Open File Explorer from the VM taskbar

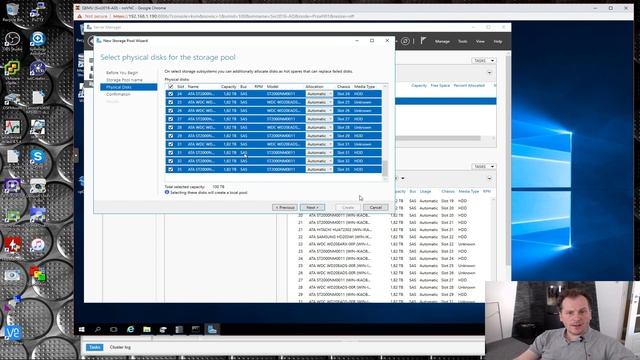click(x=147, y=329)
